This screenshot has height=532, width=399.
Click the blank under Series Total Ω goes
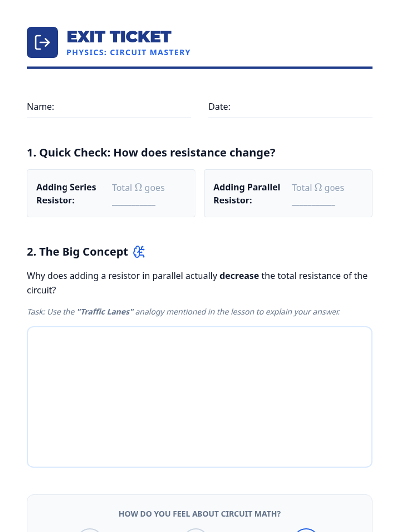click(134, 201)
